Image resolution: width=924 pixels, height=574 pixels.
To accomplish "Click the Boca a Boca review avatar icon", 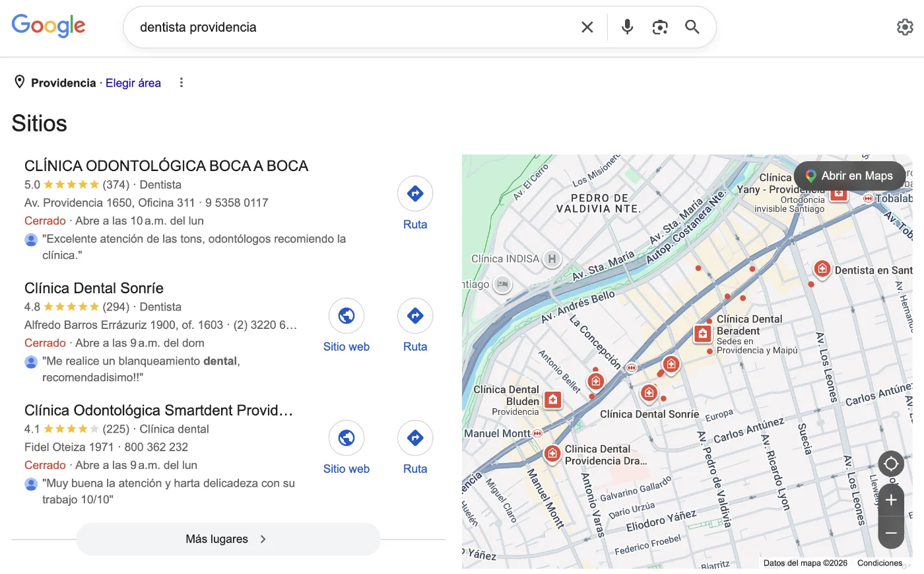I will coord(31,239).
